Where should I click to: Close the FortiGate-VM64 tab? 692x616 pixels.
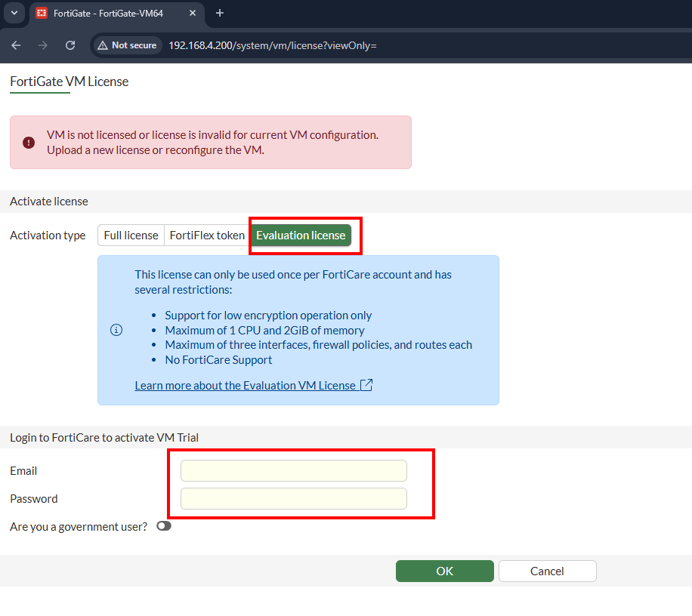[193, 14]
